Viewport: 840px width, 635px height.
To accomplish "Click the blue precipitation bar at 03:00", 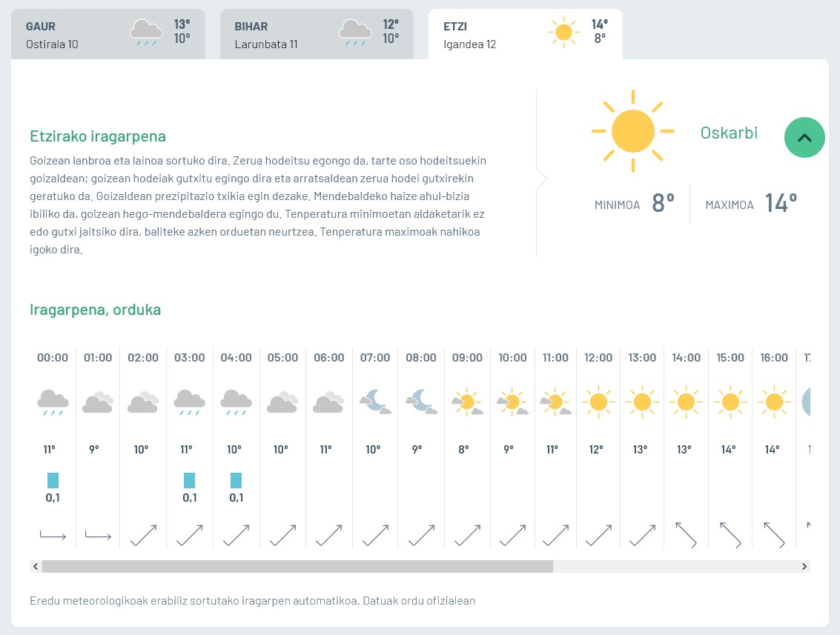I will tap(190, 480).
